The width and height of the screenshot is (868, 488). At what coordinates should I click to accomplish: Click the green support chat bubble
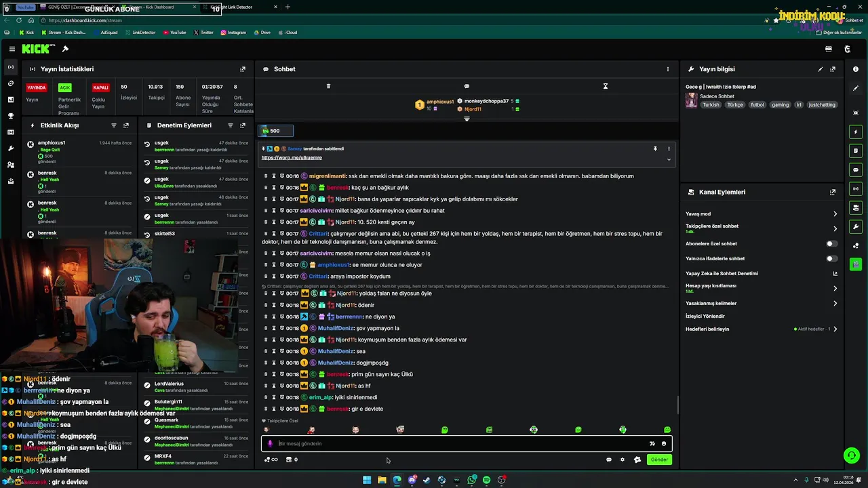click(852, 455)
